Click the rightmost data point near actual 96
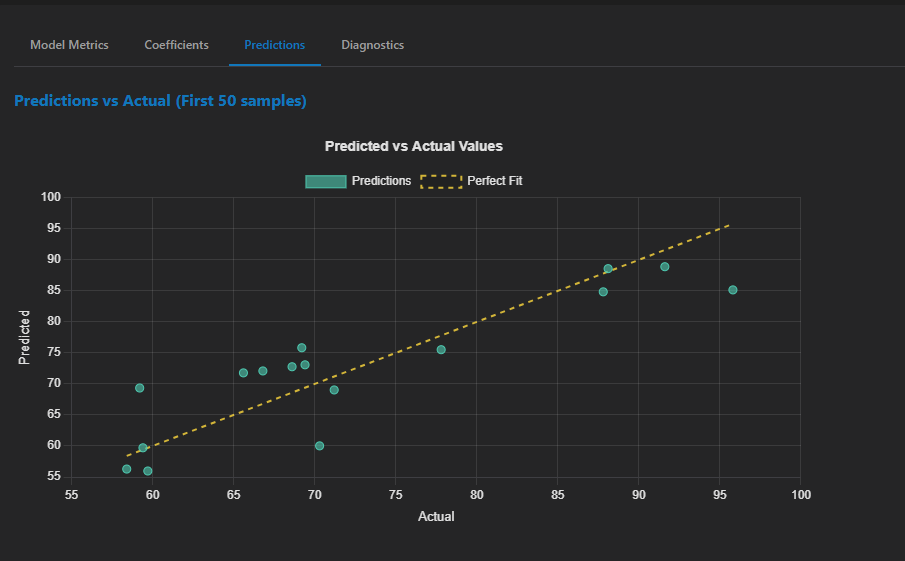905x561 pixels. point(733,290)
